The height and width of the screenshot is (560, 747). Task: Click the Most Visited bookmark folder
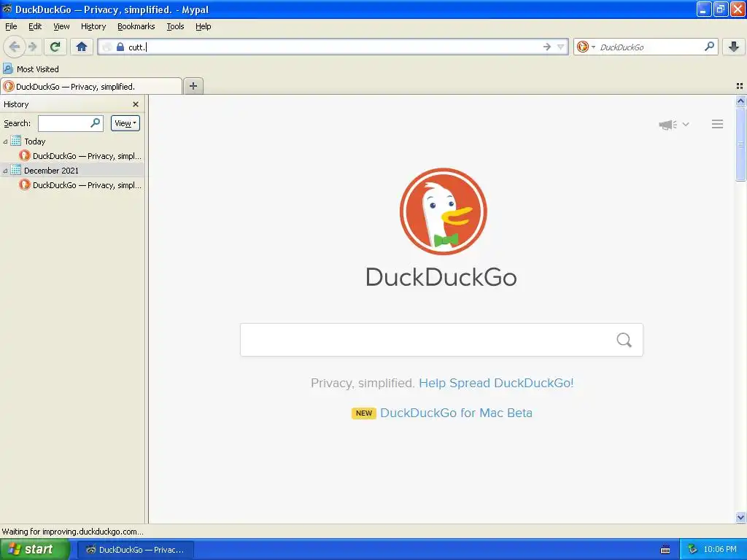[x=31, y=69]
